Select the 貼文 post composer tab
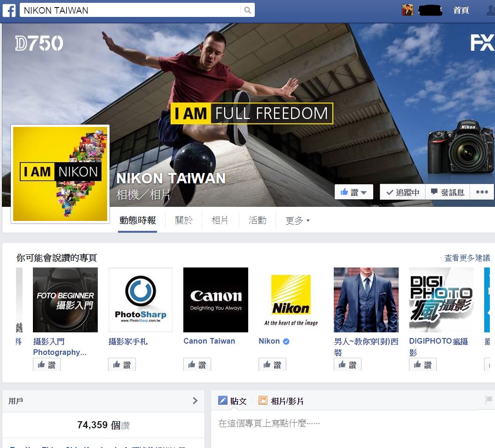 pyautogui.click(x=232, y=401)
